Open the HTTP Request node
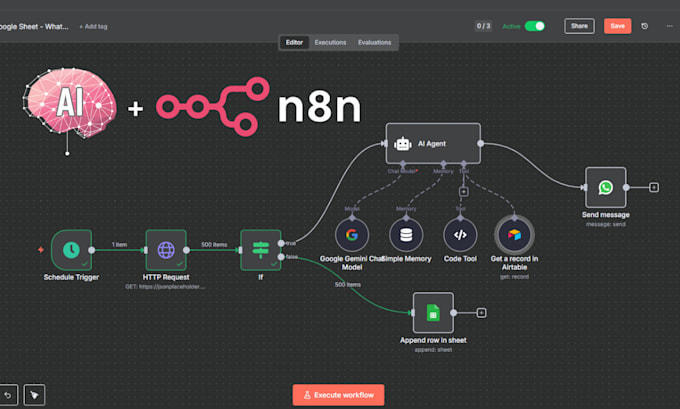 (166, 250)
